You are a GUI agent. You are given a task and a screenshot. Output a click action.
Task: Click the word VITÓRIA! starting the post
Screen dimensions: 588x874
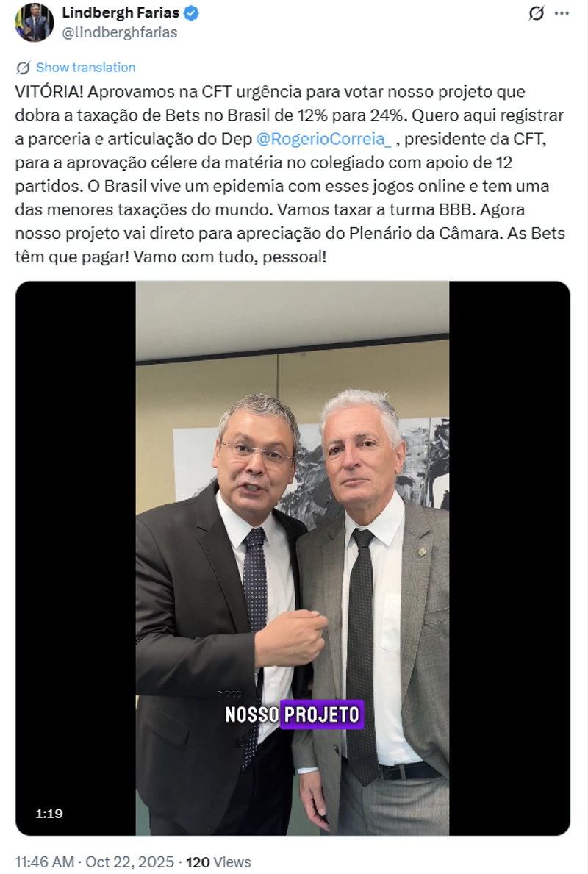click(49, 91)
